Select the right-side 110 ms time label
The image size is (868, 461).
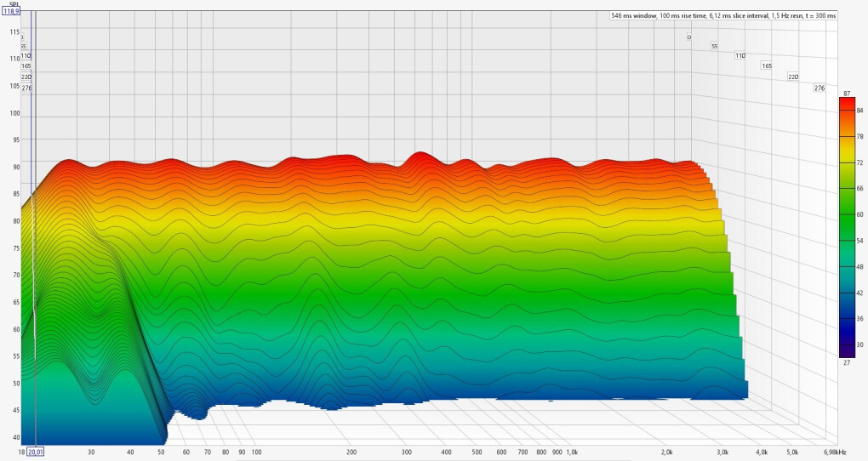740,56
